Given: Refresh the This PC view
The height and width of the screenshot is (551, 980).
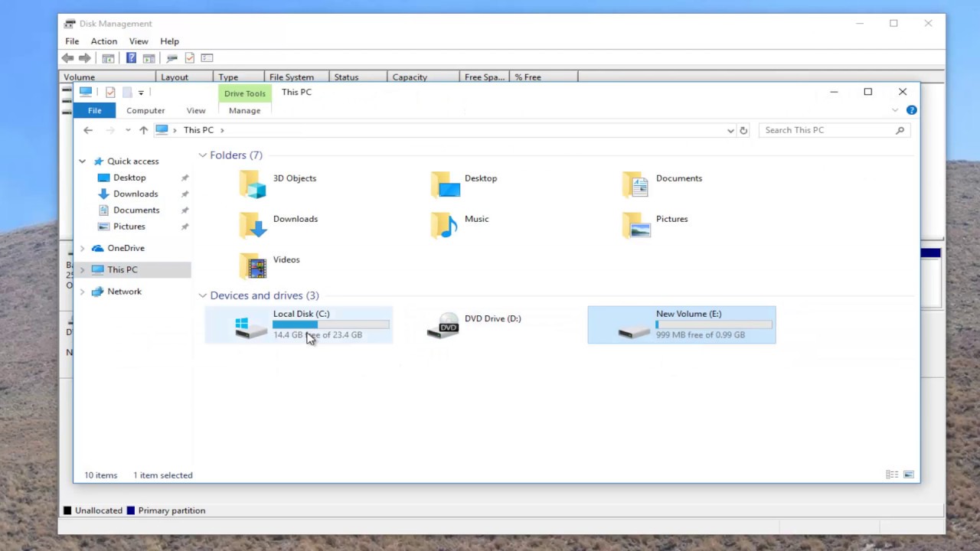Looking at the screenshot, I should tap(743, 130).
